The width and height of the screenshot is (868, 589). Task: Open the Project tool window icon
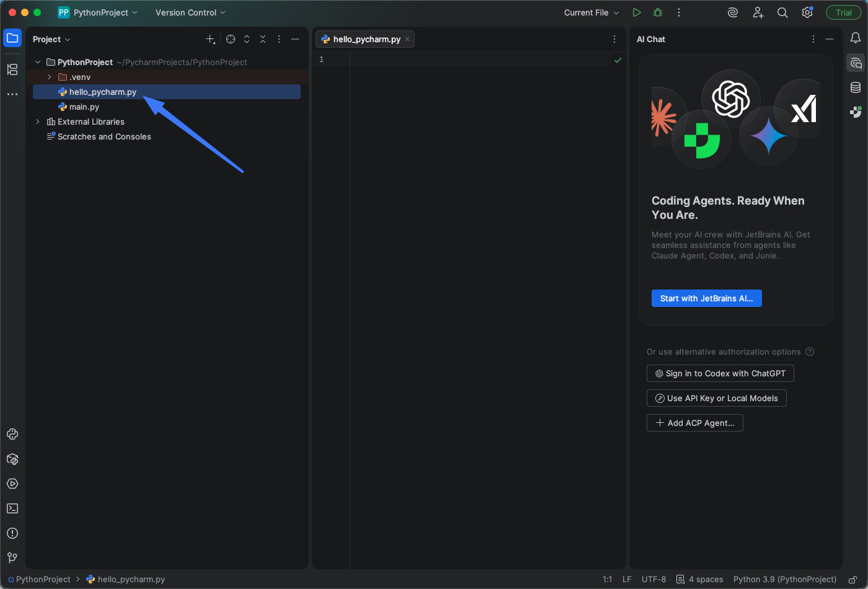point(12,38)
